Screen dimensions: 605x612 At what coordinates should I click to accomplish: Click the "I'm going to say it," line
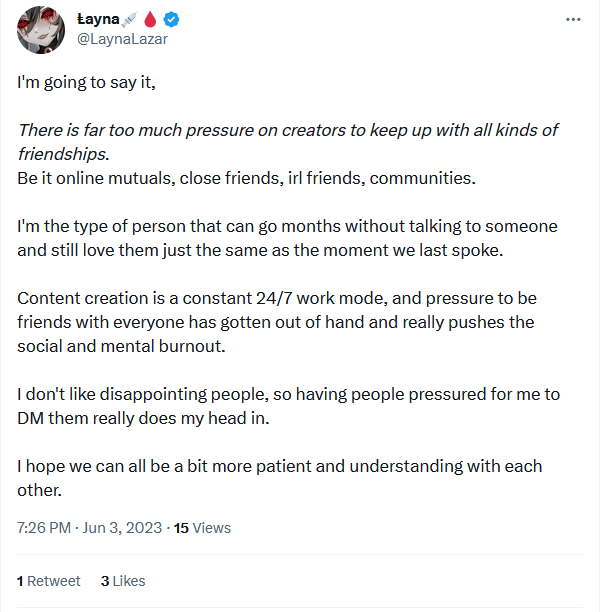pos(86,82)
